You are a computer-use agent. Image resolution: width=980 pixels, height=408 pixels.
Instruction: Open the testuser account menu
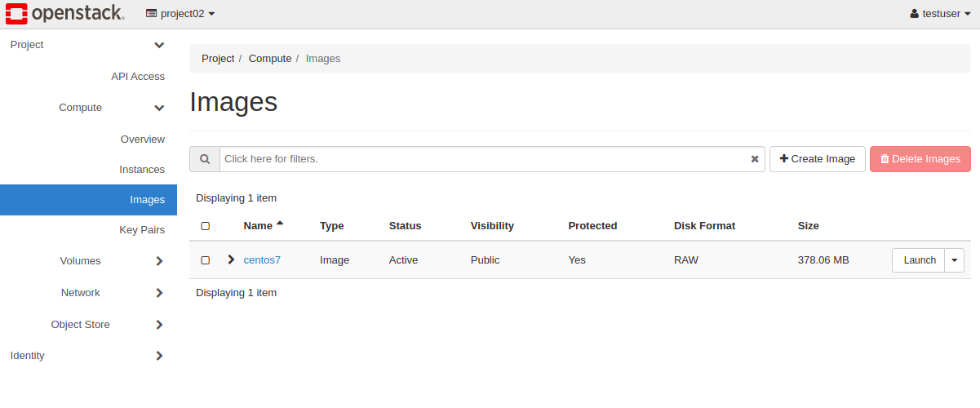(941, 14)
